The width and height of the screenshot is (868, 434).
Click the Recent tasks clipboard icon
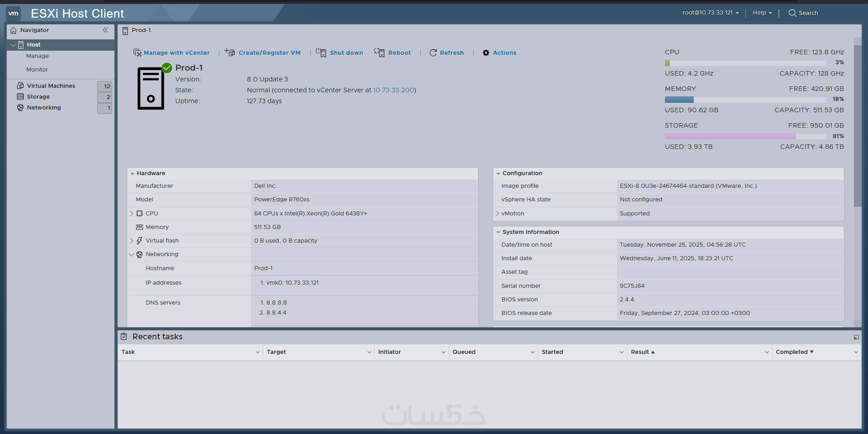(x=124, y=336)
